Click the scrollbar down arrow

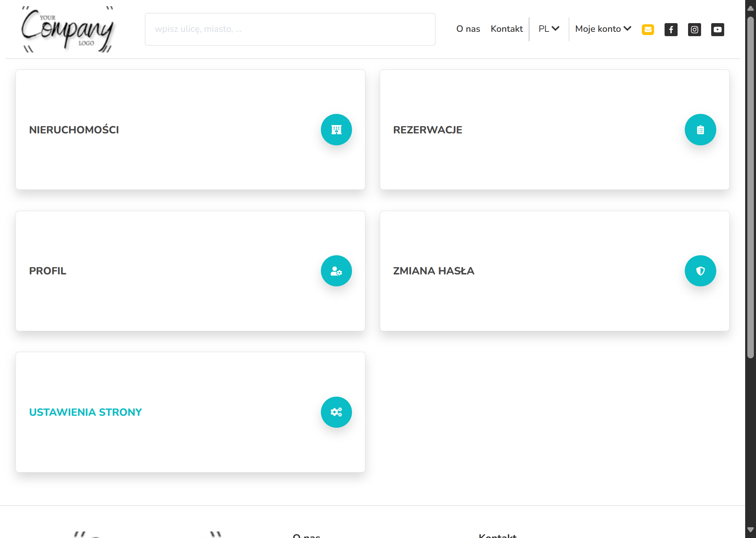751,530
